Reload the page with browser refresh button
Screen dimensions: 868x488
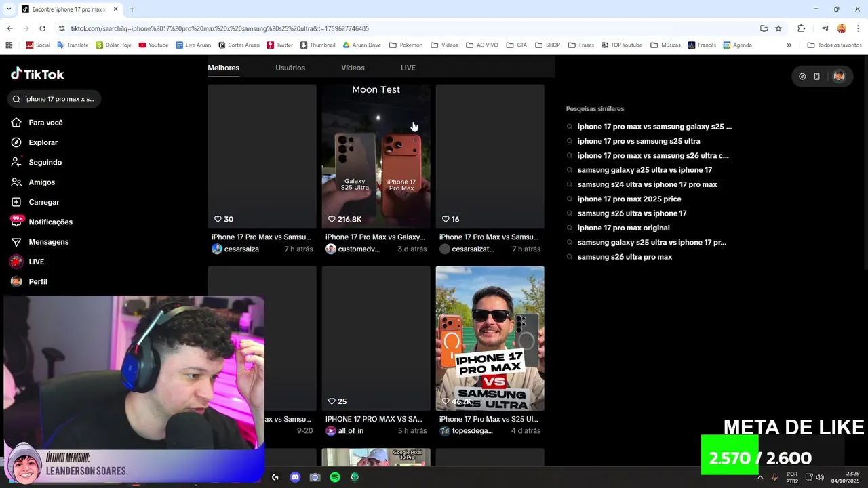coord(42,28)
